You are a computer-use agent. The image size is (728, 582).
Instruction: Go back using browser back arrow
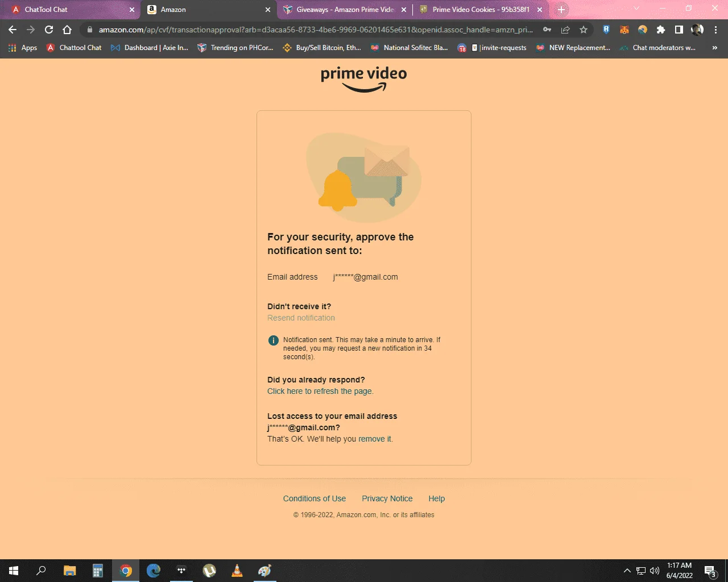(x=13, y=30)
